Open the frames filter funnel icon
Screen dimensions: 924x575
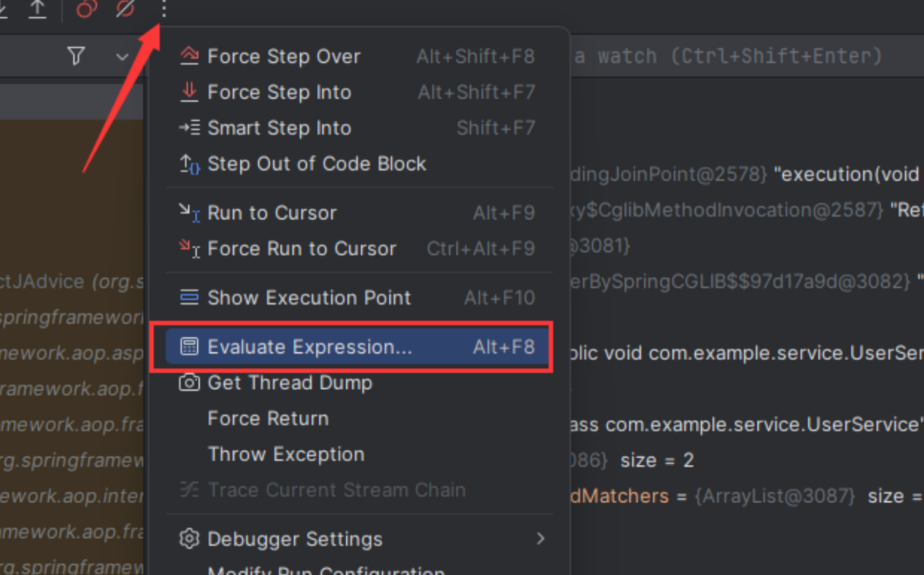click(x=77, y=56)
